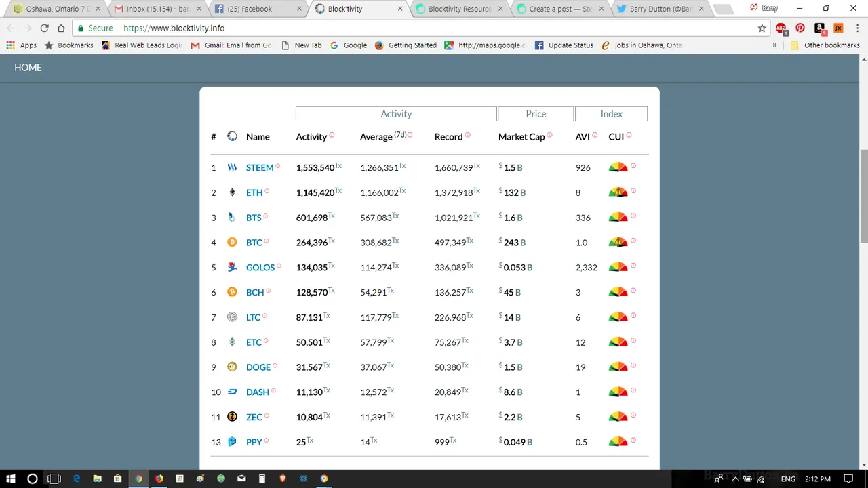Click the ZEC coin logo icon
Image resolution: width=868 pixels, height=488 pixels.
click(232, 417)
